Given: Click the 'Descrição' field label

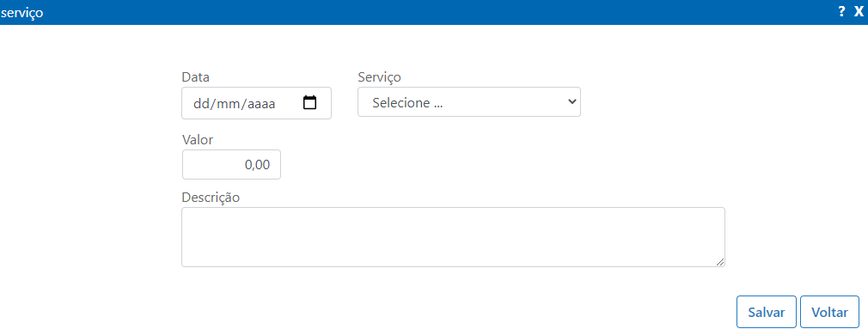Looking at the screenshot, I should (211, 198).
